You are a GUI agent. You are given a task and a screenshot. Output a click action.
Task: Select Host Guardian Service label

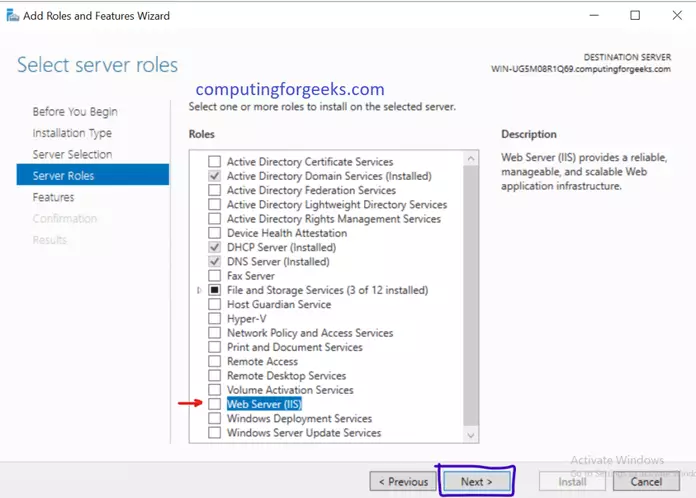pyautogui.click(x=279, y=304)
